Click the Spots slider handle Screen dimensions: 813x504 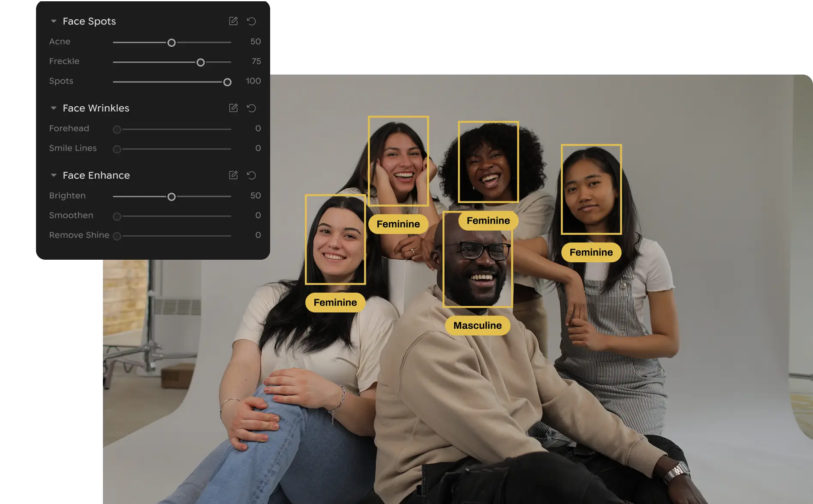click(227, 82)
